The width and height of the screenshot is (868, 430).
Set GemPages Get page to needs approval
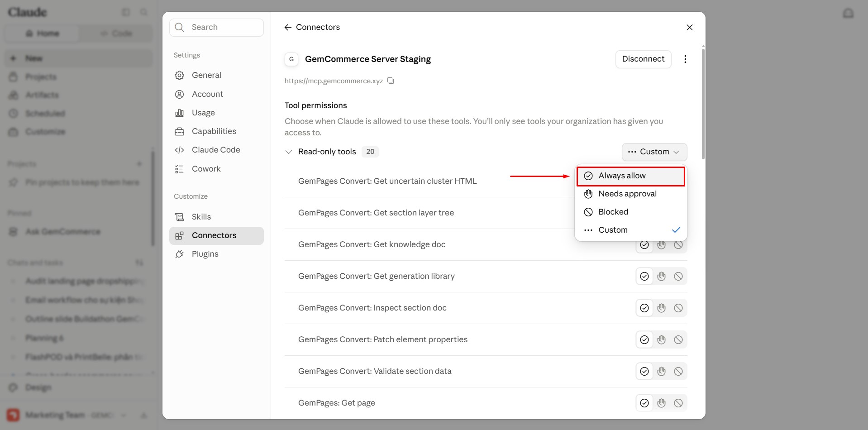click(662, 403)
